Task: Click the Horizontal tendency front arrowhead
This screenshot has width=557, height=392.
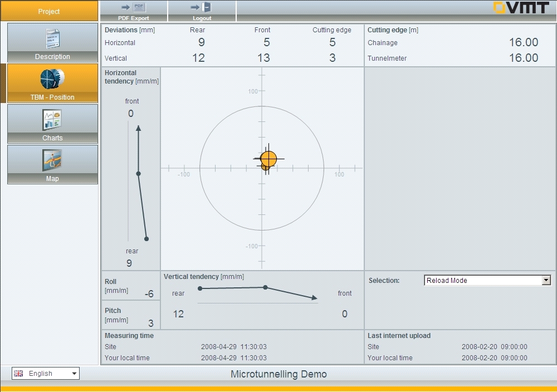Action: click(x=138, y=128)
